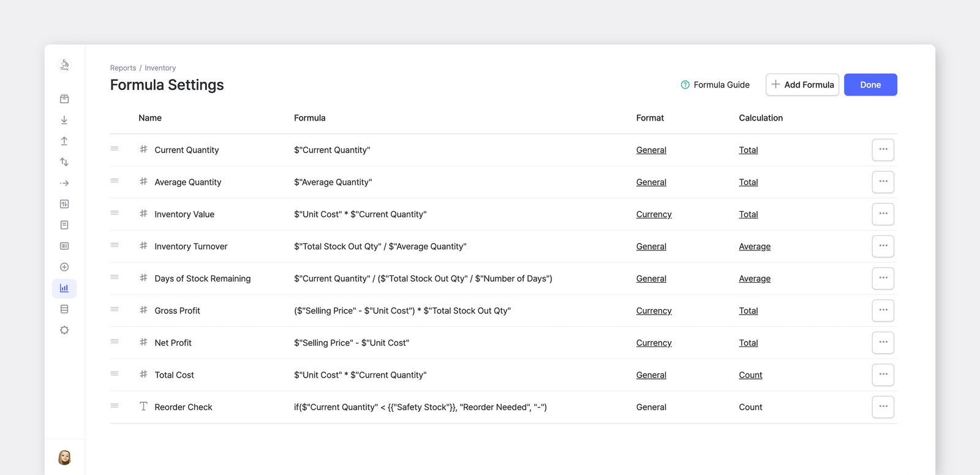980x475 pixels.
Task: Open the settings gear icon in sidebar
Action: coord(64,331)
